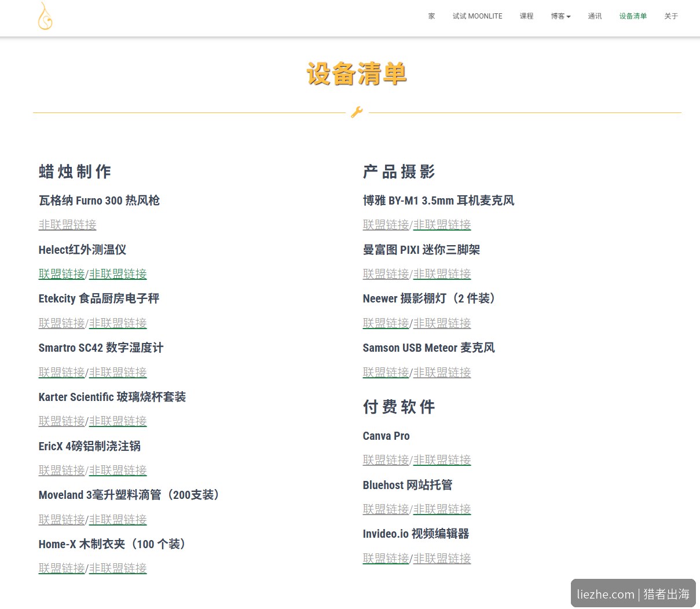Image resolution: width=700 pixels, height=609 pixels.
Task: Click the Neewer 摄影棚灯 item name
Action: coord(430,298)
